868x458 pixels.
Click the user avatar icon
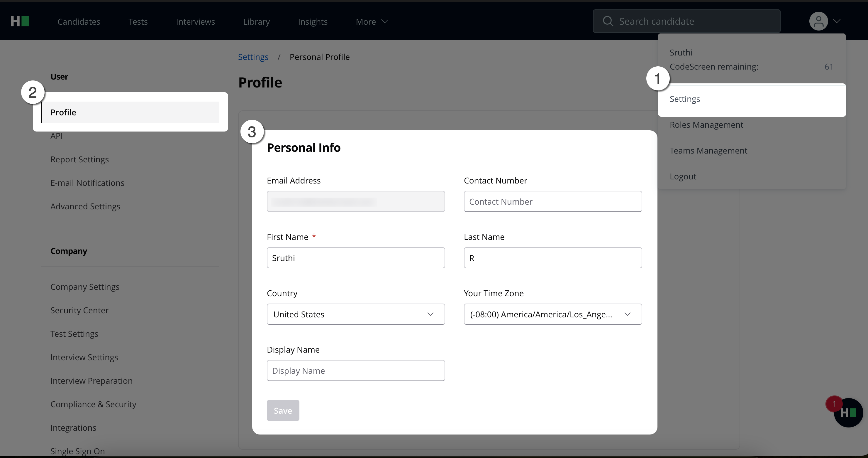(x=818, y=21)
